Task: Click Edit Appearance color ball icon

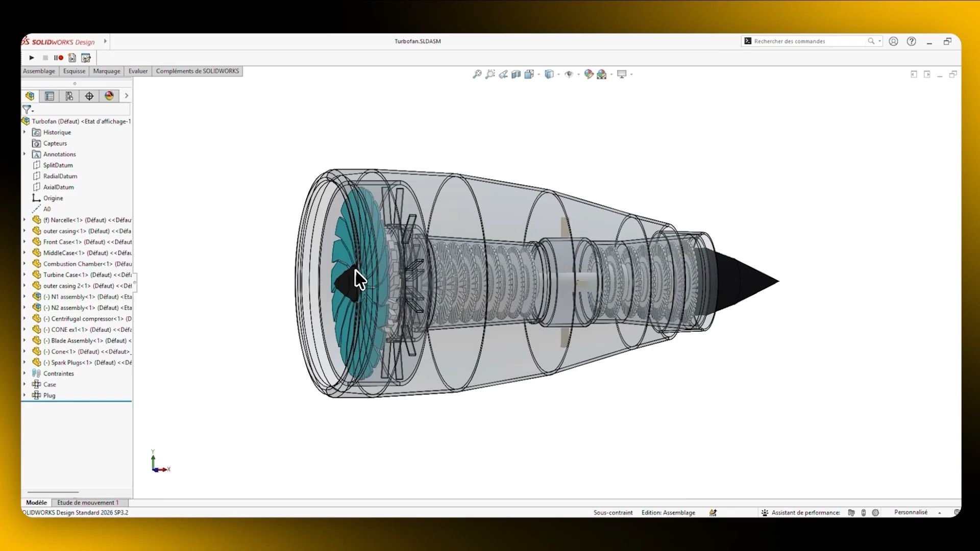Action: pos(589,74)
